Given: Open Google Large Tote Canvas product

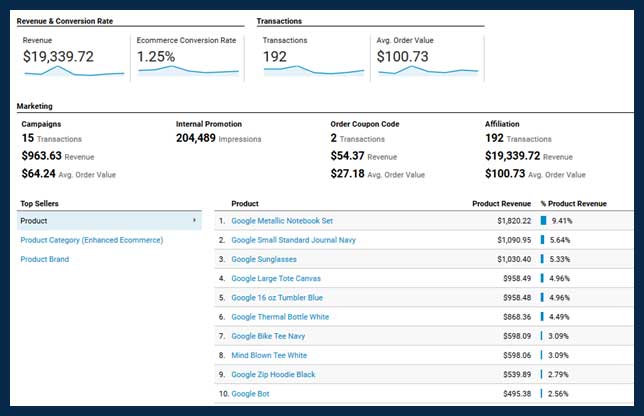Looking at the screenshot, I should coord(276,278).
